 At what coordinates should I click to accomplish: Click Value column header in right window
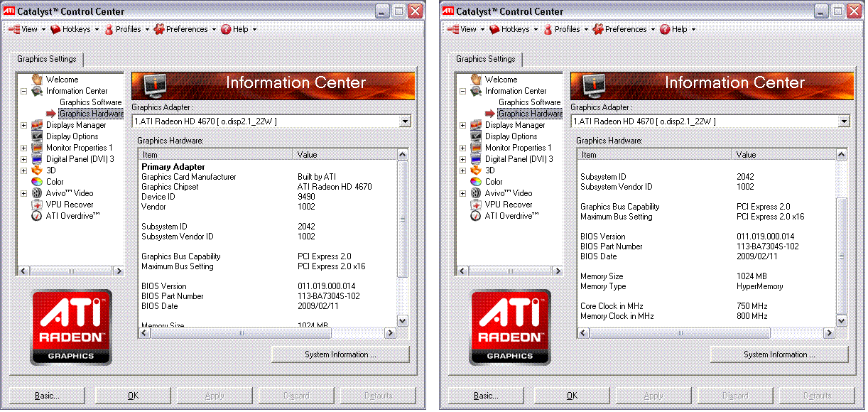tap(783, 154)
